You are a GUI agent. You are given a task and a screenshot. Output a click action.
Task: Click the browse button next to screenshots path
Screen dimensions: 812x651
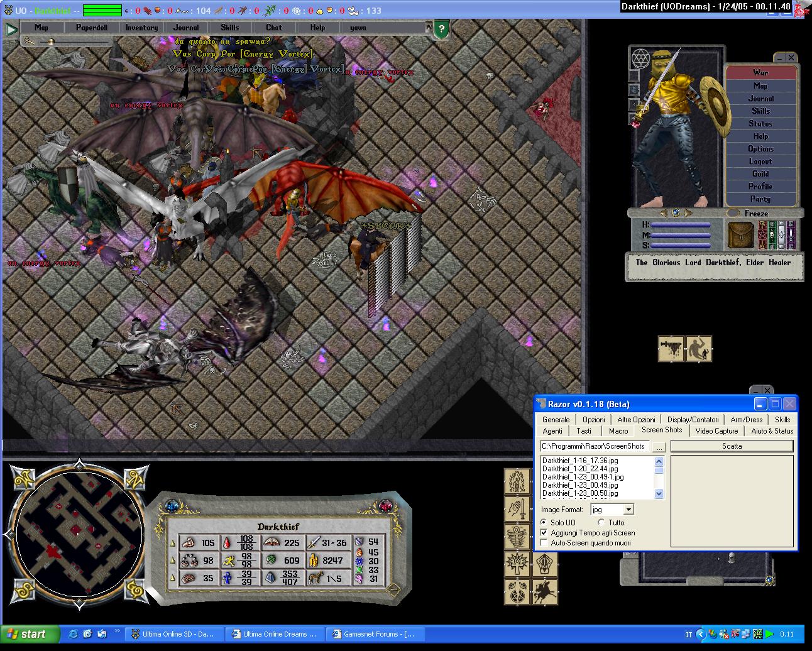click(659, 447)
